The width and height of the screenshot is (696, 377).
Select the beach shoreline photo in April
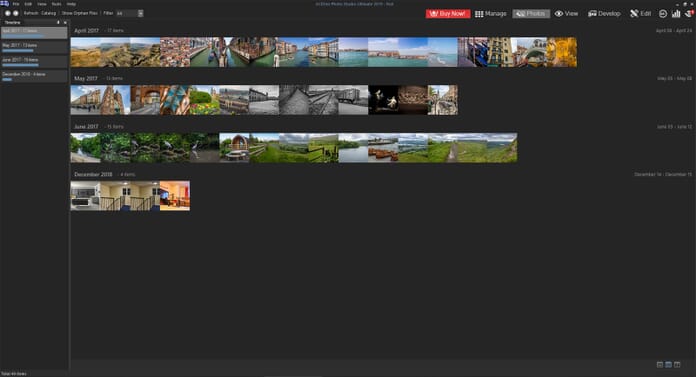click(x=443, y=52)
